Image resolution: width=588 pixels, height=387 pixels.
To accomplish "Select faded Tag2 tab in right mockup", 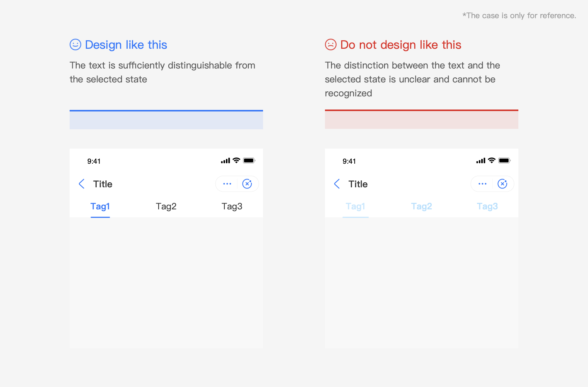I will pos(421,207).
